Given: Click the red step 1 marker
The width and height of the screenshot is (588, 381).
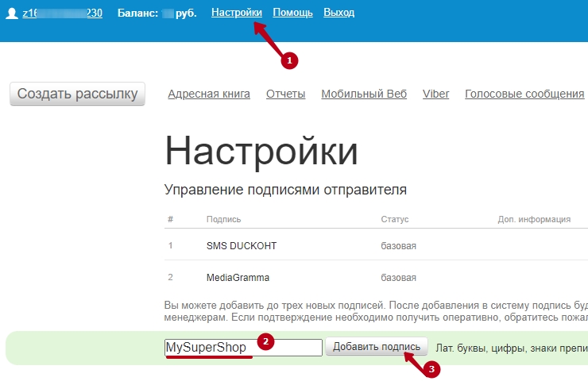Looking at the screenshot, I should (x=289, y=60).
